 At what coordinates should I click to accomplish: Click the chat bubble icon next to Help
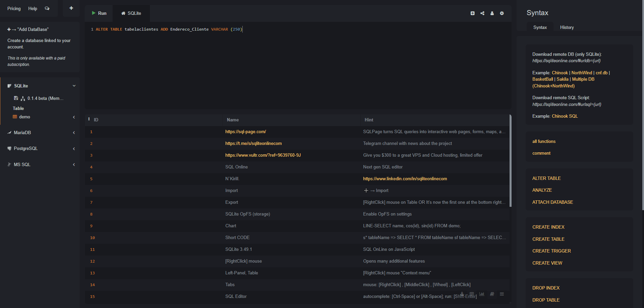pos(47,8)
